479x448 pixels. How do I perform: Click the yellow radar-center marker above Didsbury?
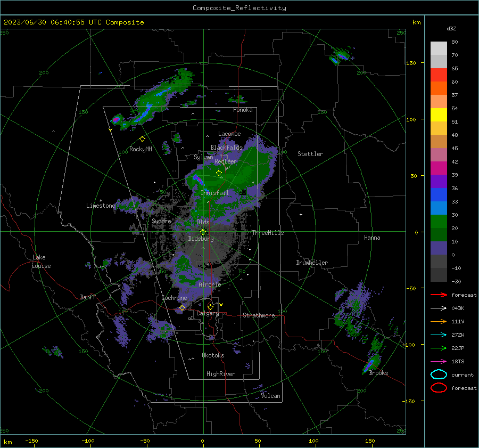[203, 232]
